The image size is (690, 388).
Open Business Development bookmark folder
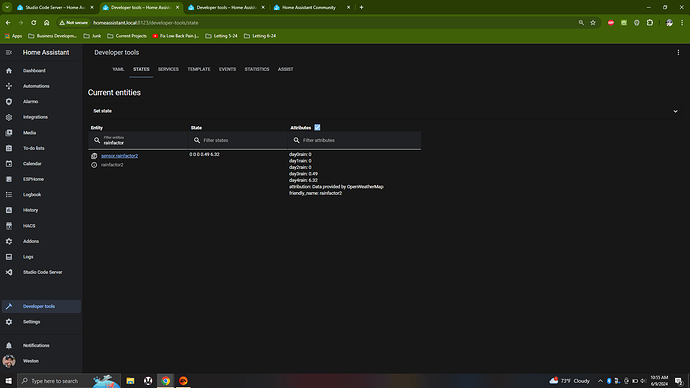coord(52,36)
